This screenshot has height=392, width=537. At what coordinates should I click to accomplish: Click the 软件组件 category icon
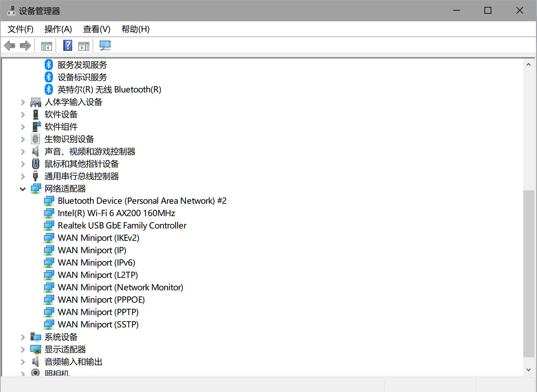point(36,126)
